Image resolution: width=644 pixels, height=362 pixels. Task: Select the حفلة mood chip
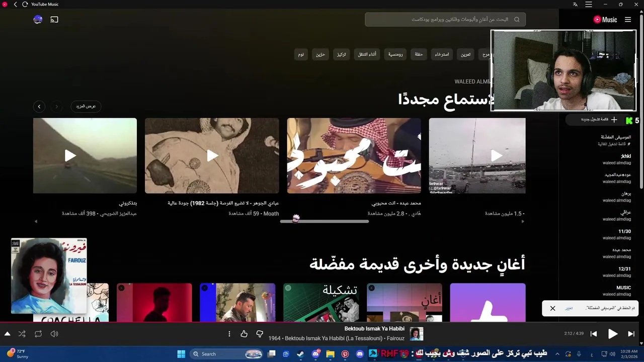click(419, 54)
